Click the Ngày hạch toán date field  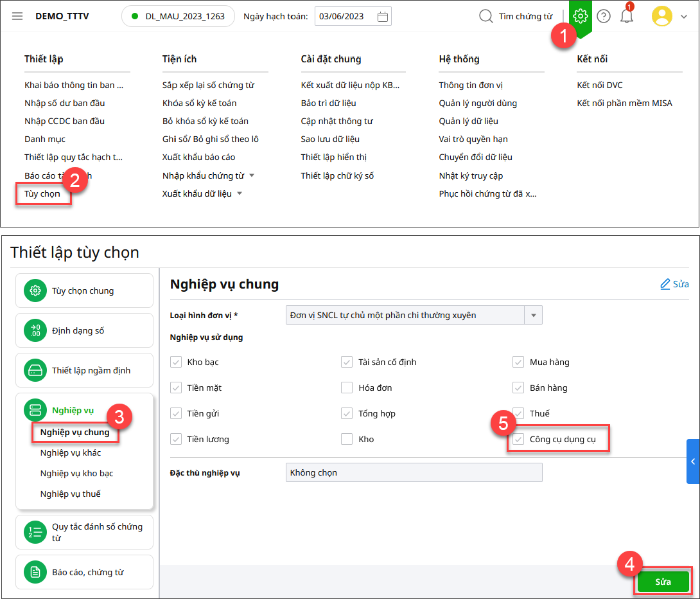[353, 17]
